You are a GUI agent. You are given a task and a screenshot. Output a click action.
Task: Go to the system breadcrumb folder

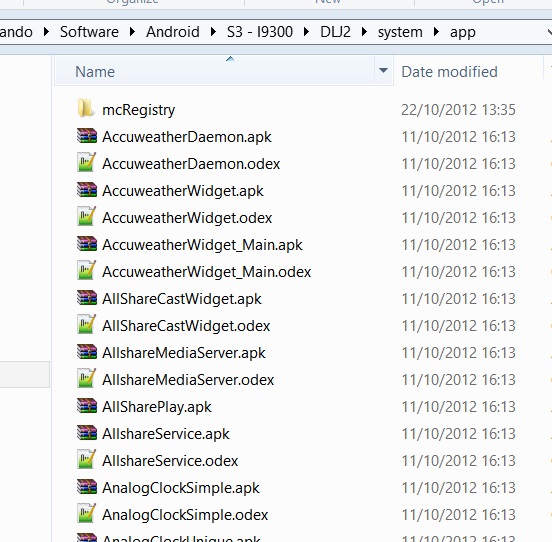(400, 32)
